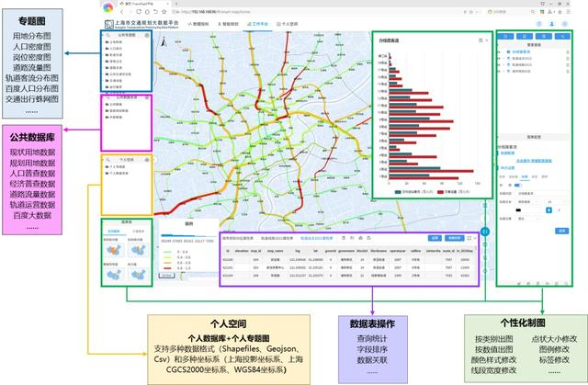Screen dimensions: 588x385
Task: Open the settings icon in the left 个人空间 panel header
Action: coord(147,159)
